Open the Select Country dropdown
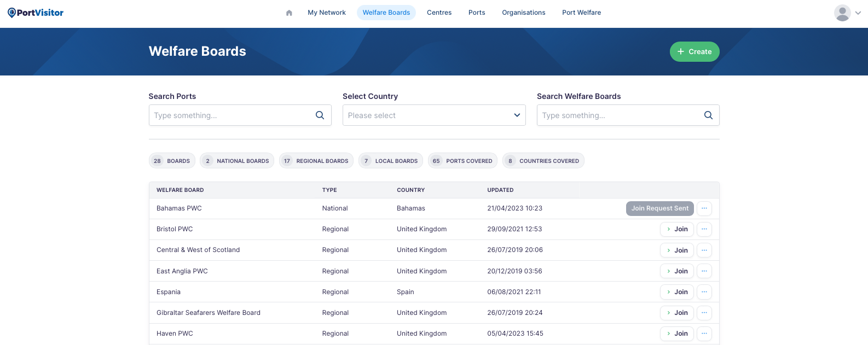This screenshot has width=868, height=345. click(x=434, y=115)
